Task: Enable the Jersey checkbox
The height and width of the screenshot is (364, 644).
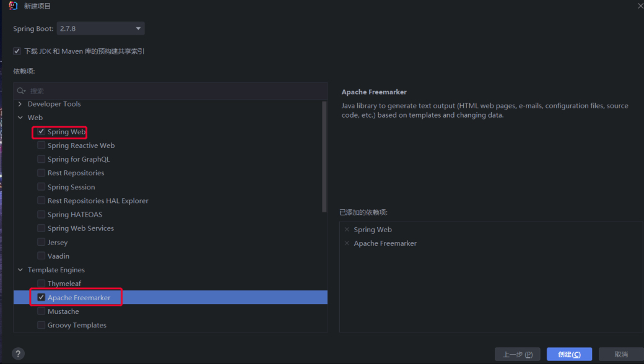Action: pyautogui.click(x=41, y=242)
